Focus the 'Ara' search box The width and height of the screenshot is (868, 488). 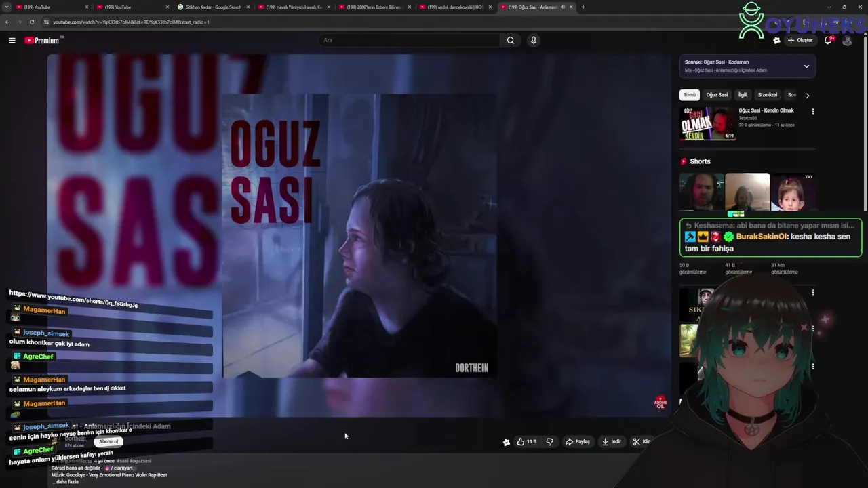(410, 40)
